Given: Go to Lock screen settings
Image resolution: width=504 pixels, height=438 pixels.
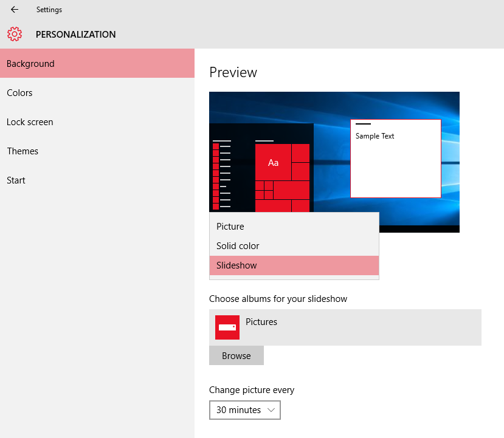Looking at the screenshot, I should click(30, 122).
